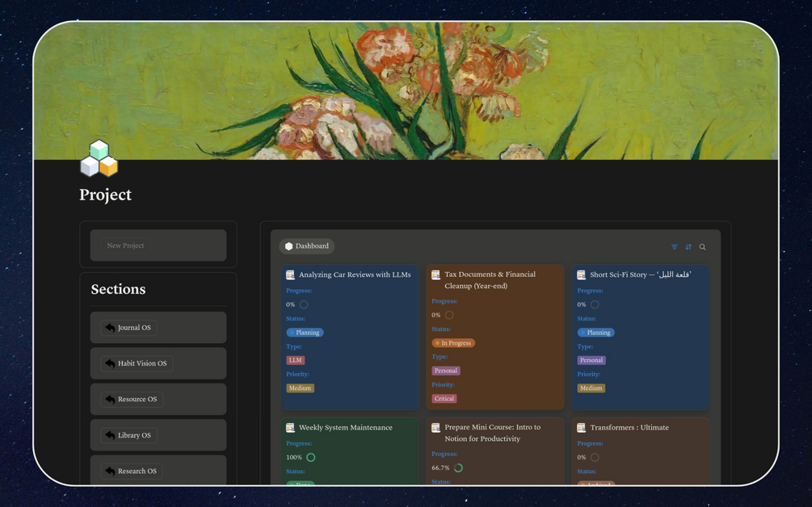Click Planning status tag on Analyzing Car Reviews
Image resolution: width=812 pixels, height=507 pixels.
coord(305,333)
